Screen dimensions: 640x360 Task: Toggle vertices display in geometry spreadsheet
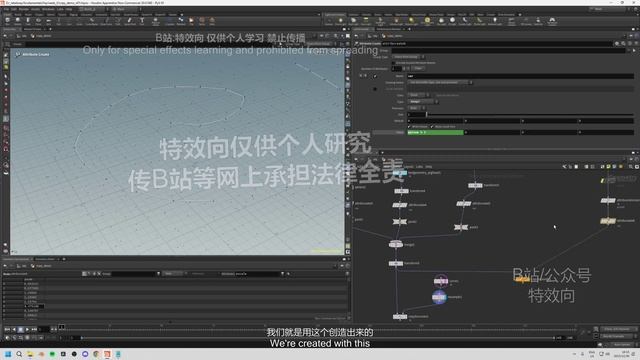click(89, 273)
